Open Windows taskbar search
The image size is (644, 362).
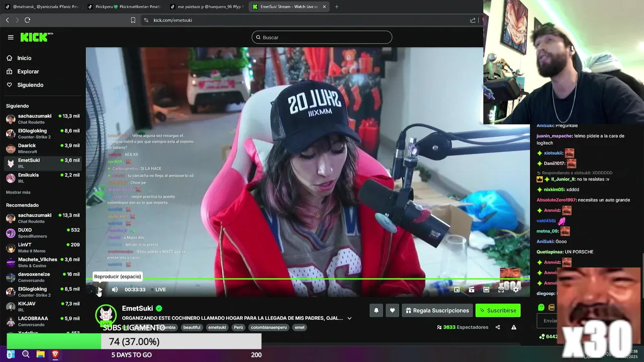(26, 354)
